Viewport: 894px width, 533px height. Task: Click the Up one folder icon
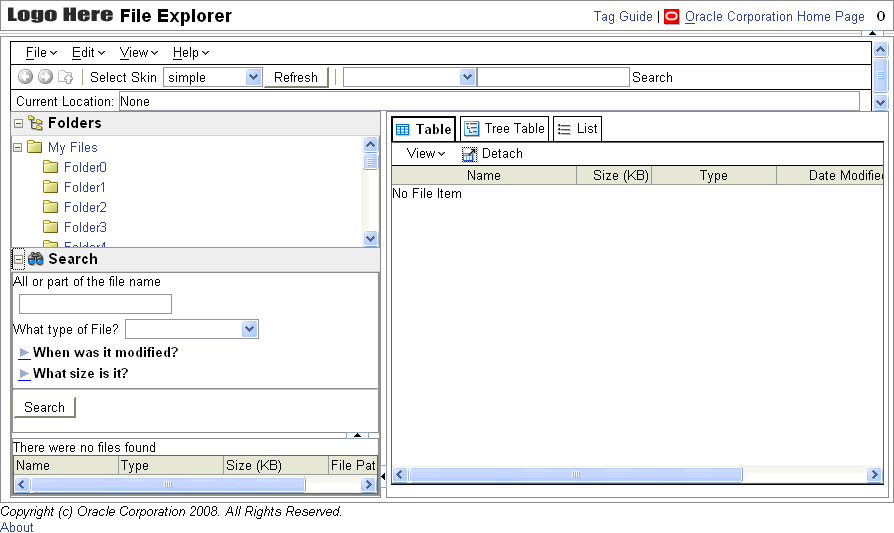click(x=66, y=77)
